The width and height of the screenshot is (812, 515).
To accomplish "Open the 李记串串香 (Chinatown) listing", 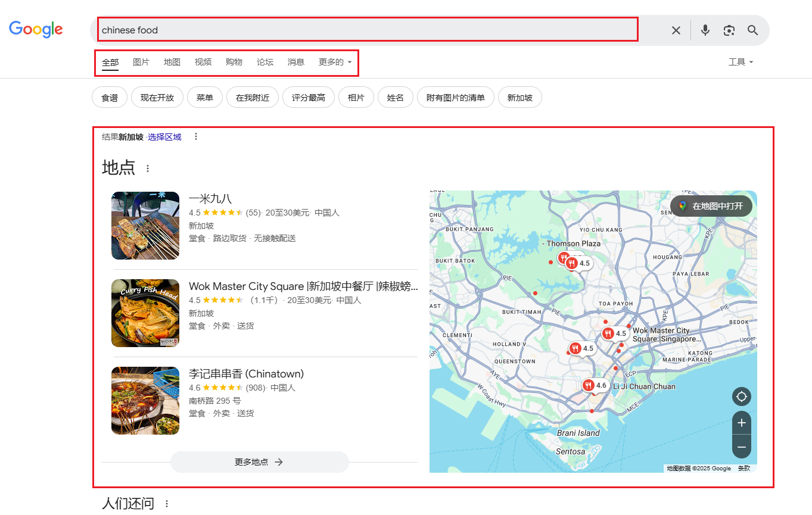I will click(246, 374).
